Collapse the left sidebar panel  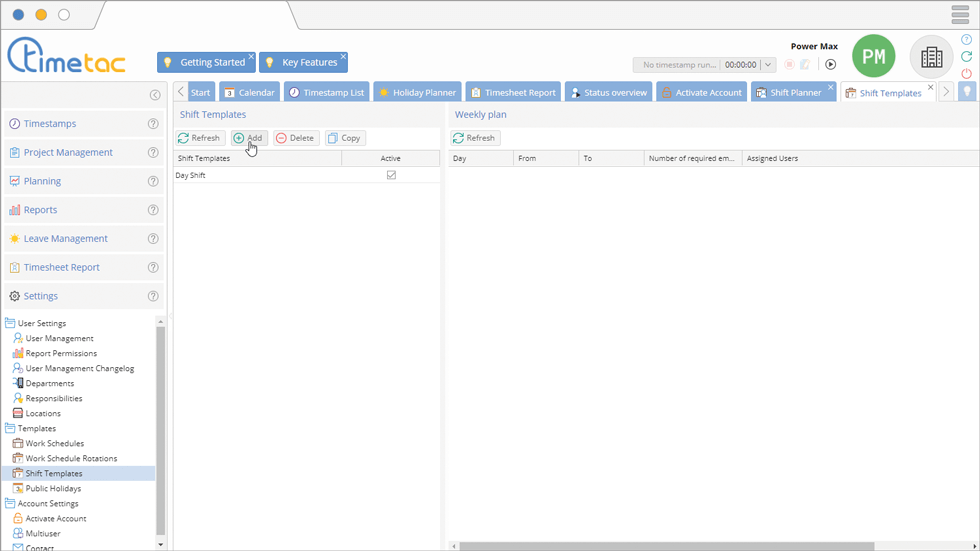[155, 95]
